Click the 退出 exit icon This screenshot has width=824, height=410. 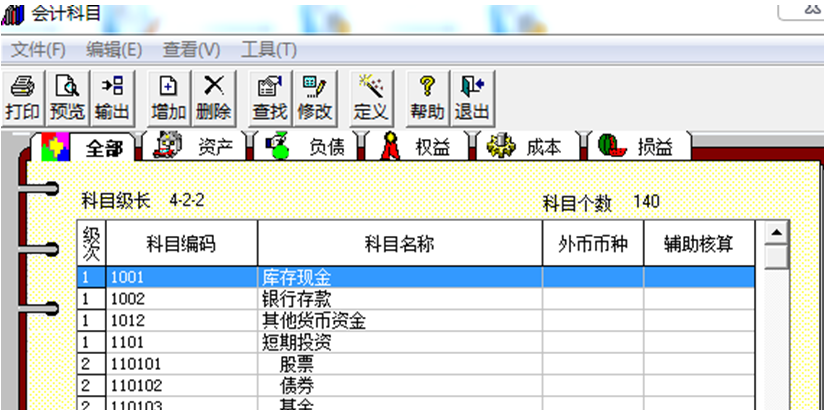pos(472,98)
